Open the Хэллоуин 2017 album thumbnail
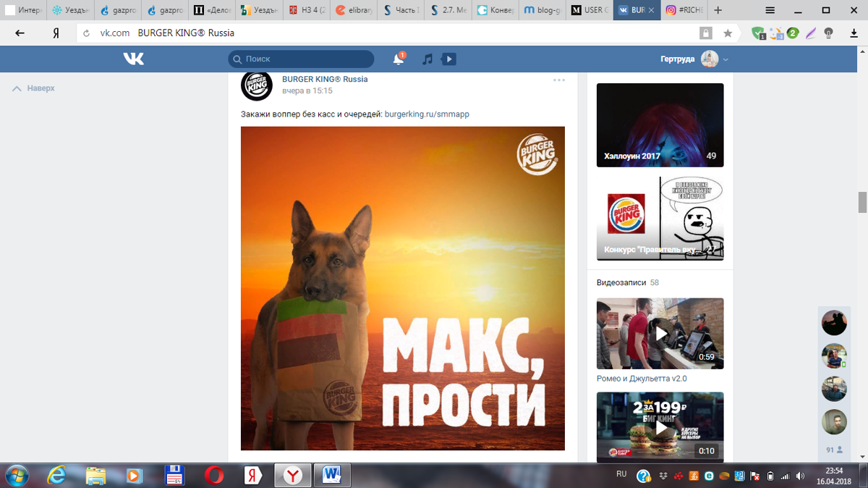868x488 pixels. (x=660, y=125)
